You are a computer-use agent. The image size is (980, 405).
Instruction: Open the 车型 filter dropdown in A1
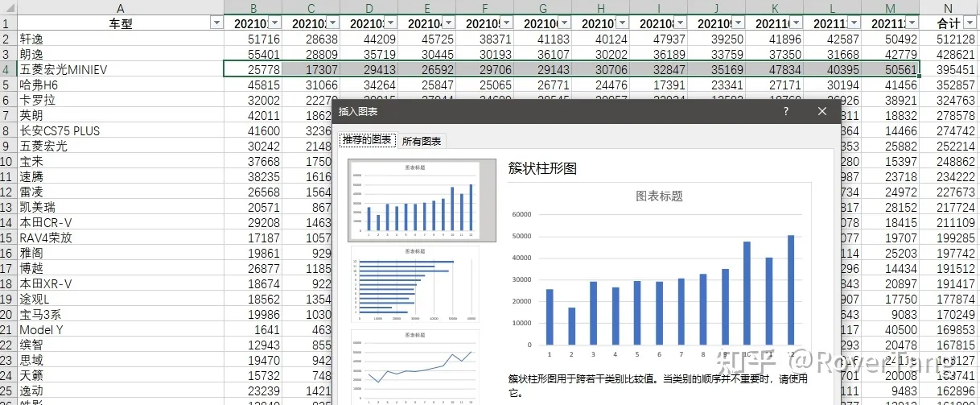click(216, 23)
